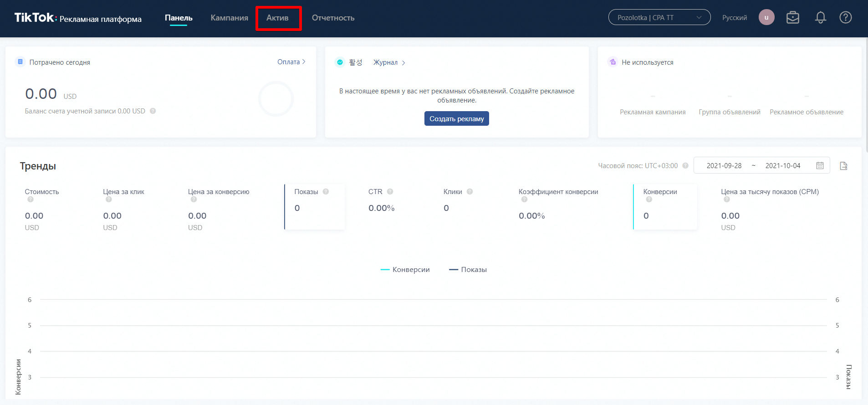The height and width of the screenshot is (405, 868).
Task: Click the account balance help icon
Action: [x=153, y=111]
